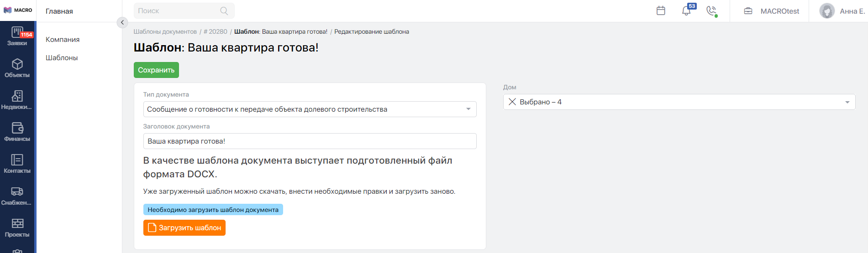Collapse the side menu with chevron
Image resolution: width=868 pixels, height=253 pixels.
click(122, 22)
